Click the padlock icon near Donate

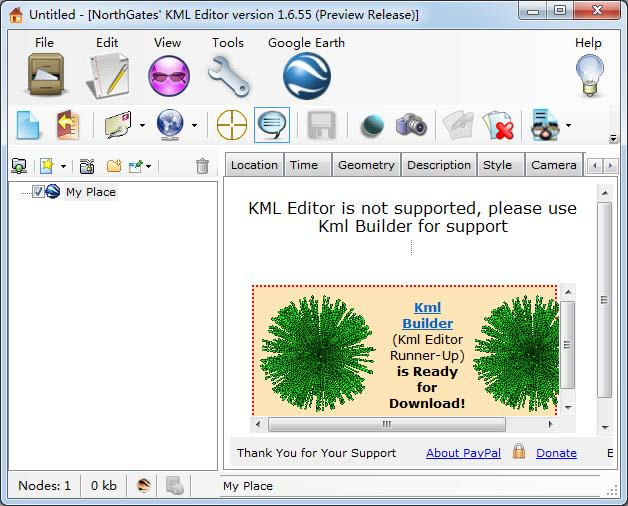pos(519,451)
